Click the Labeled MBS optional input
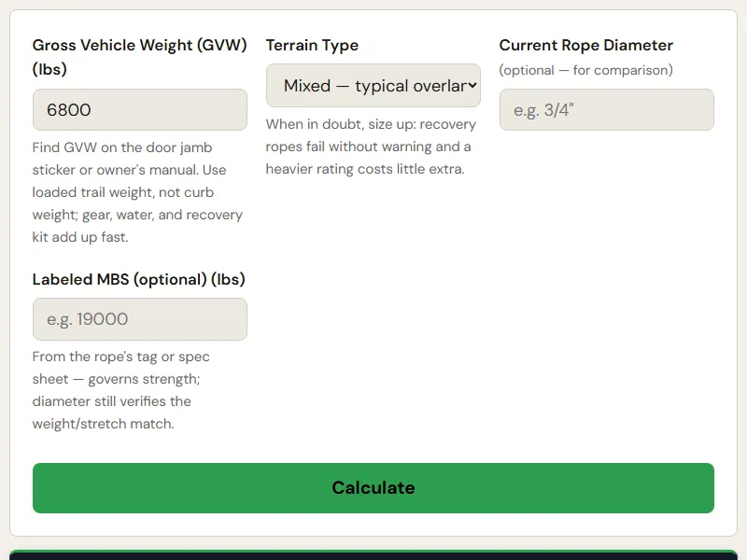 139,319
